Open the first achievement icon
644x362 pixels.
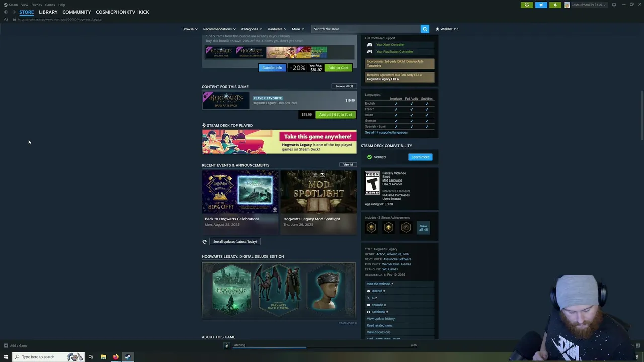click(371, 228)
